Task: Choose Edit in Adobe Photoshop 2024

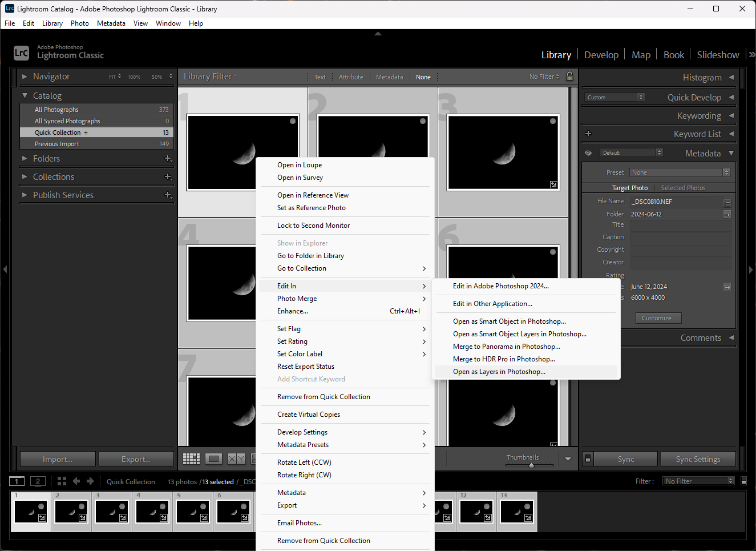Action: (x=526, y=286)
